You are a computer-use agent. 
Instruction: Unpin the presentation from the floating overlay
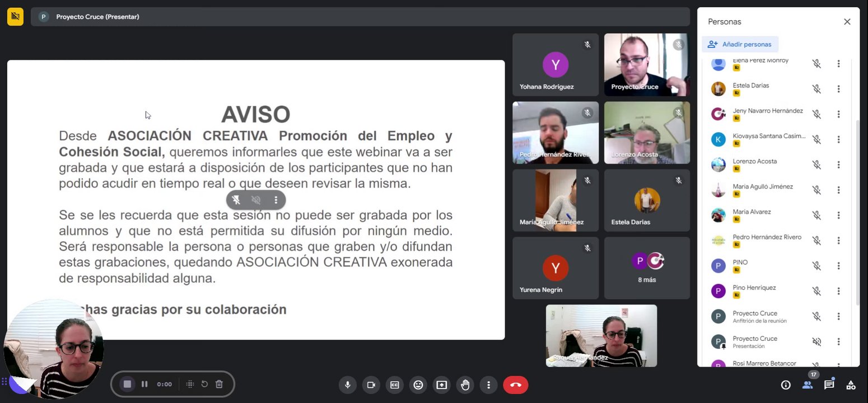[236, 200]
